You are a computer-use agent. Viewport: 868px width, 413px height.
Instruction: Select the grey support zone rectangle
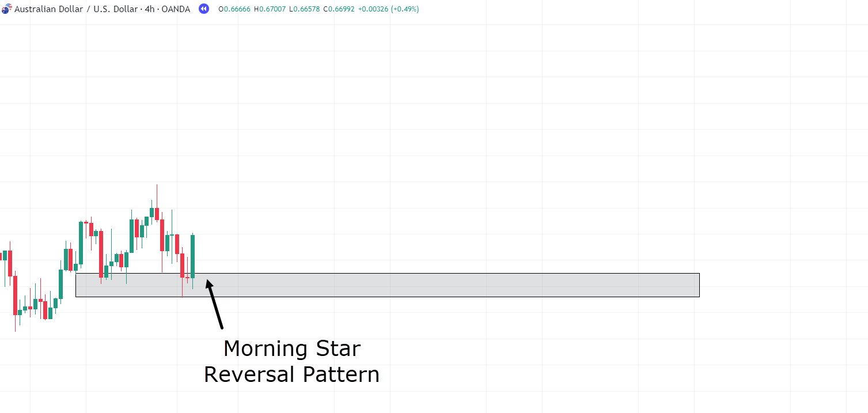[x=388, y=285]
